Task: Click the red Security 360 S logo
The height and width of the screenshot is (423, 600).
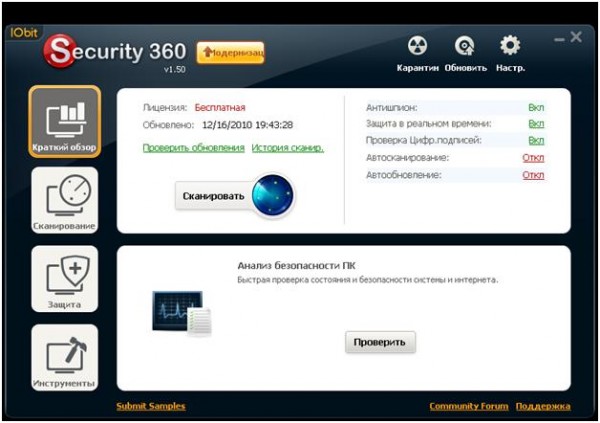Action: click(60, 51)
